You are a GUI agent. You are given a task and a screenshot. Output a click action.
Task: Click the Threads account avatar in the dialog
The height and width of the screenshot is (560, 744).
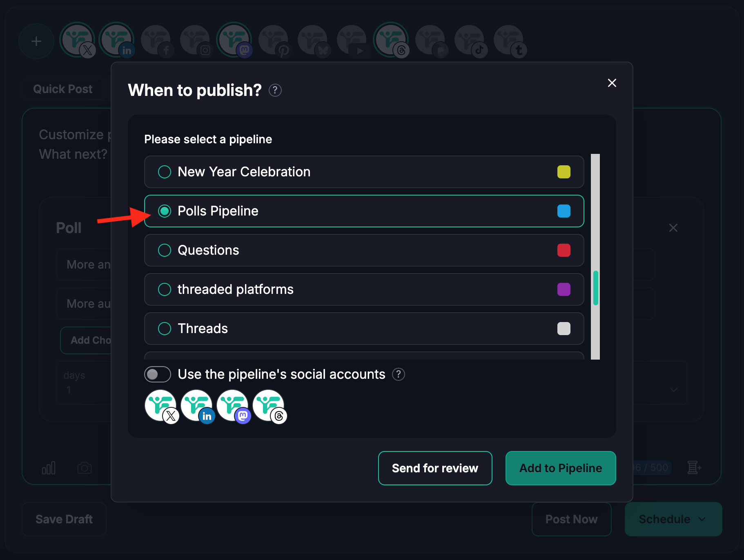click(x=269, y=406)
